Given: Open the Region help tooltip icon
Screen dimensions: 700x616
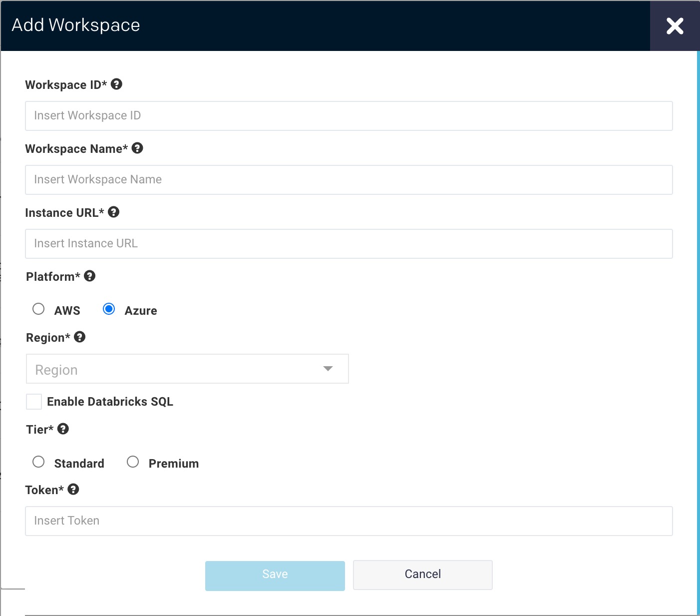Looking at the screenshot, I should pyautogui.click(x=79, y=337).
